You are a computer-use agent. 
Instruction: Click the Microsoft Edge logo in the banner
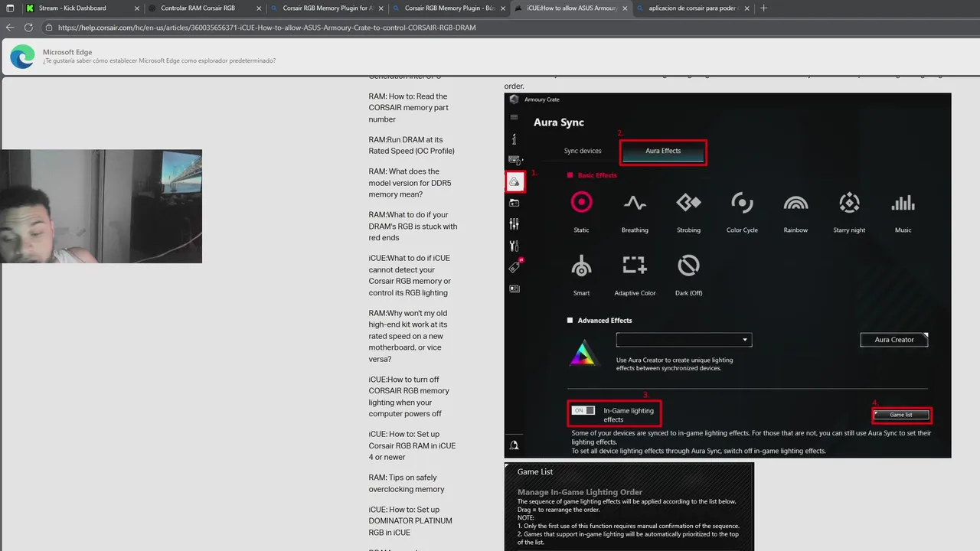[22, 57]
